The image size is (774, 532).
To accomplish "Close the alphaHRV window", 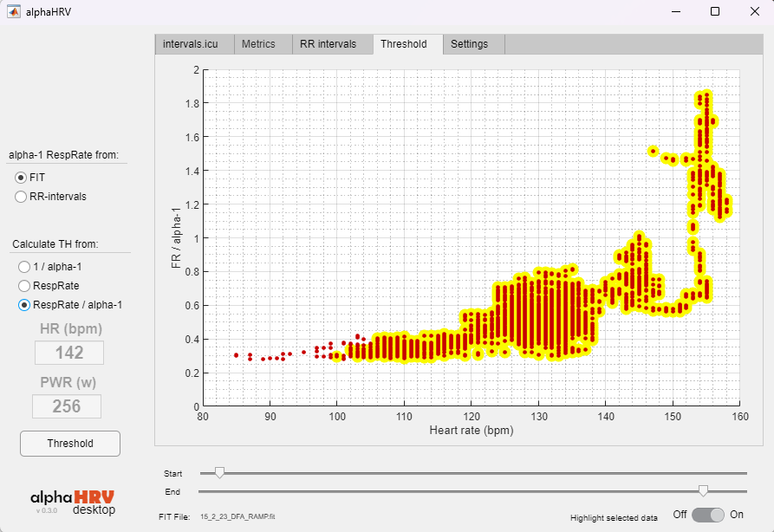I will 755,11.
